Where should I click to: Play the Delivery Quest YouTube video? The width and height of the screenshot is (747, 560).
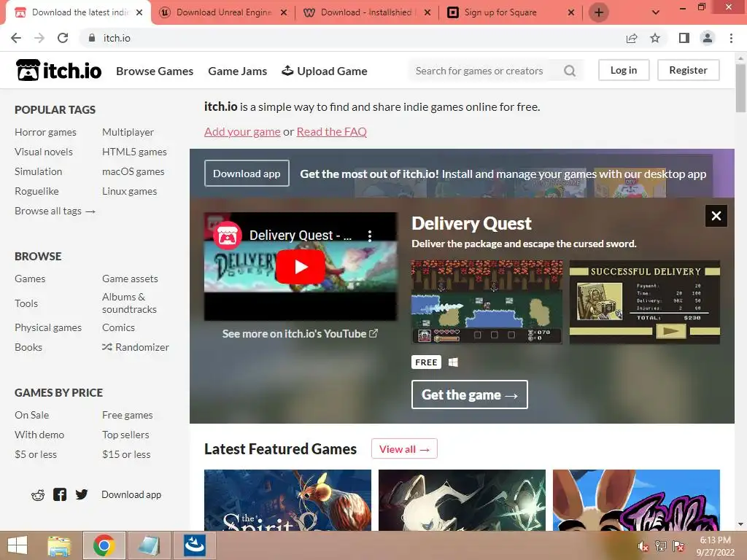301,267
